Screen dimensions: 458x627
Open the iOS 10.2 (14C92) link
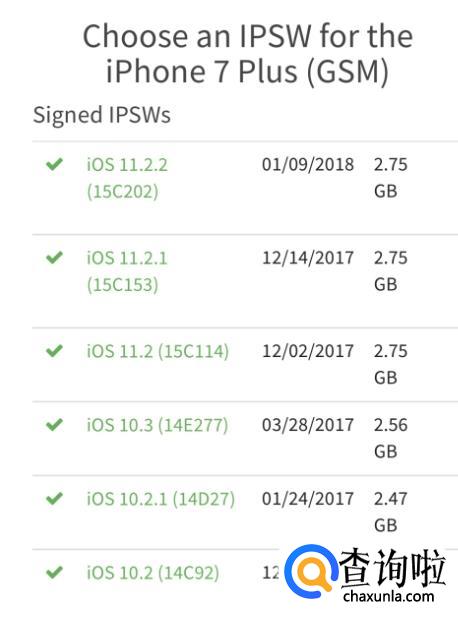tap(153, 573)
